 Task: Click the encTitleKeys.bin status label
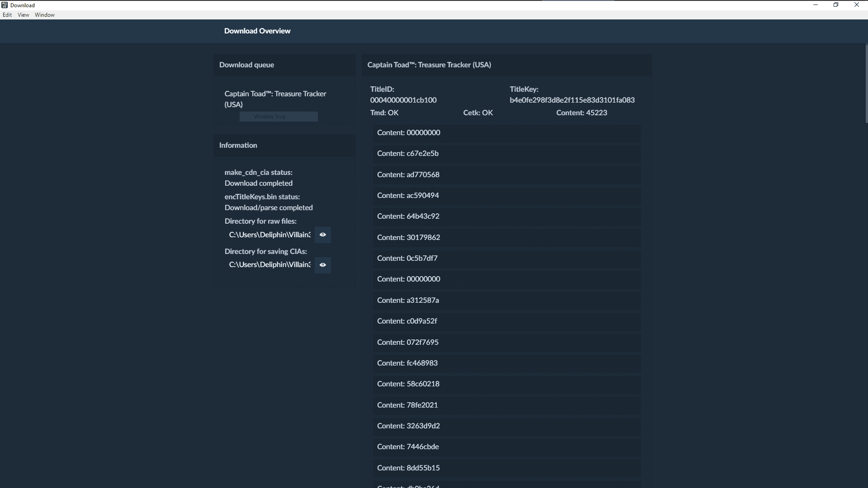[x=262, y=197]
